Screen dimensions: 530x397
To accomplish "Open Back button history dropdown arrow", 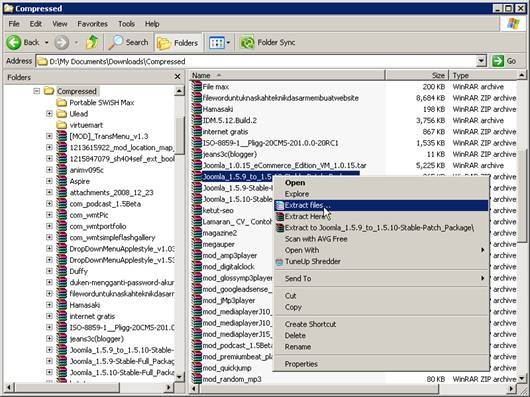I will pos(47,43).
